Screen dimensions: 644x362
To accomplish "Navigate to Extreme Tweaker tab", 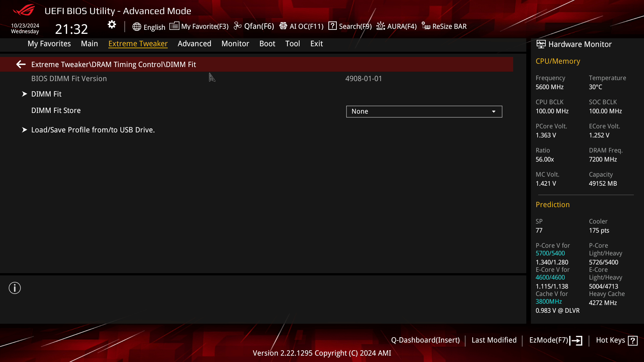I will 138,43.
